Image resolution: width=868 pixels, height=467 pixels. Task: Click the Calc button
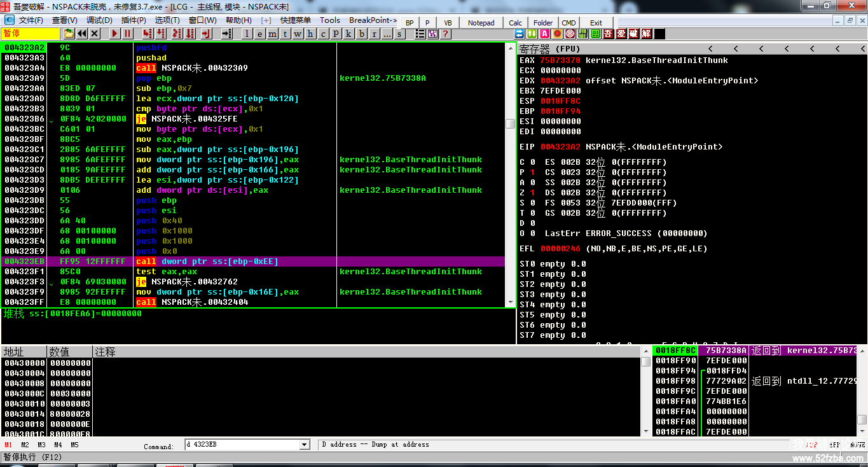coord(515,23)
